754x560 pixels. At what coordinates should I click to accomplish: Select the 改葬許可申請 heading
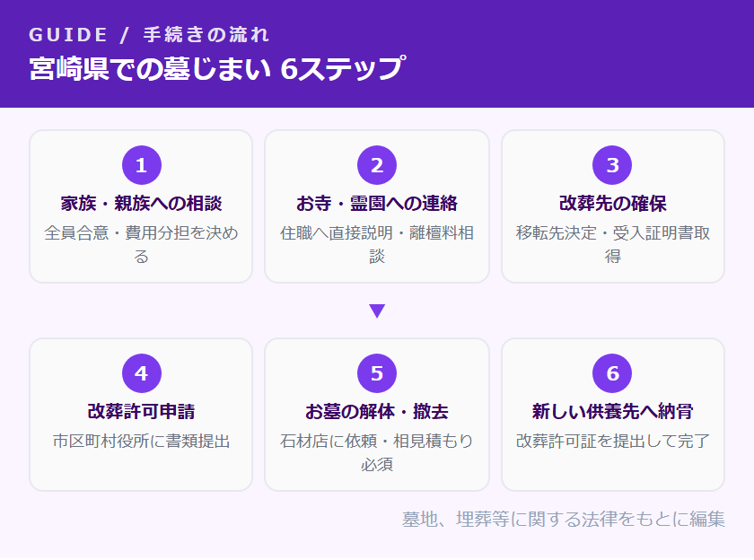[141, 411]
